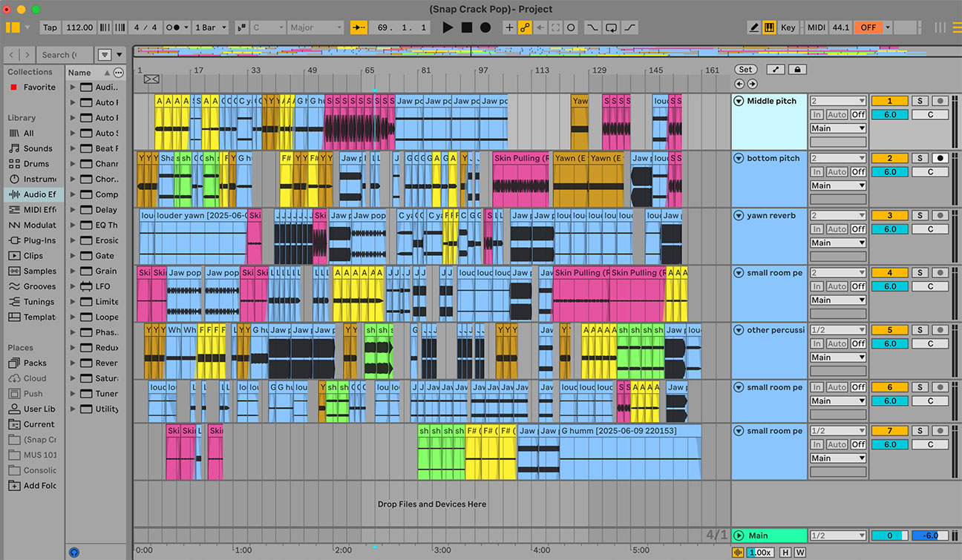This screenshot has height=560, width=962.
Task: Solo the bottom pitch track
Action: pyautogui.click(x=919, y=158)
